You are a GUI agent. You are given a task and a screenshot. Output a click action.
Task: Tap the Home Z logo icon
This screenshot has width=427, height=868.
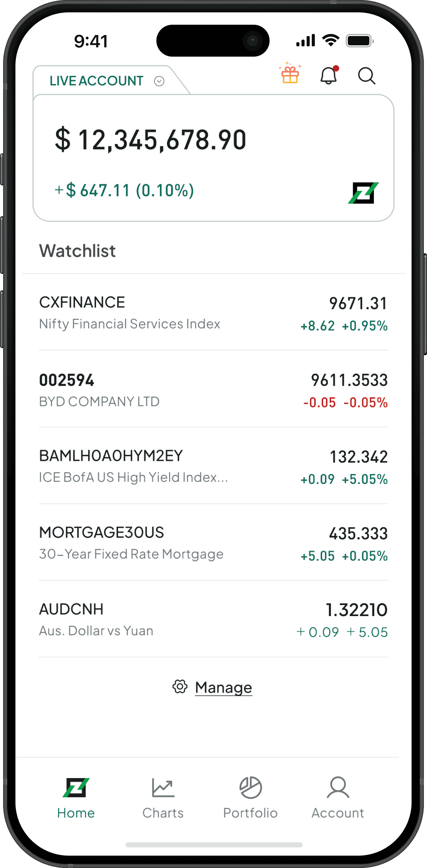[76, 787]
